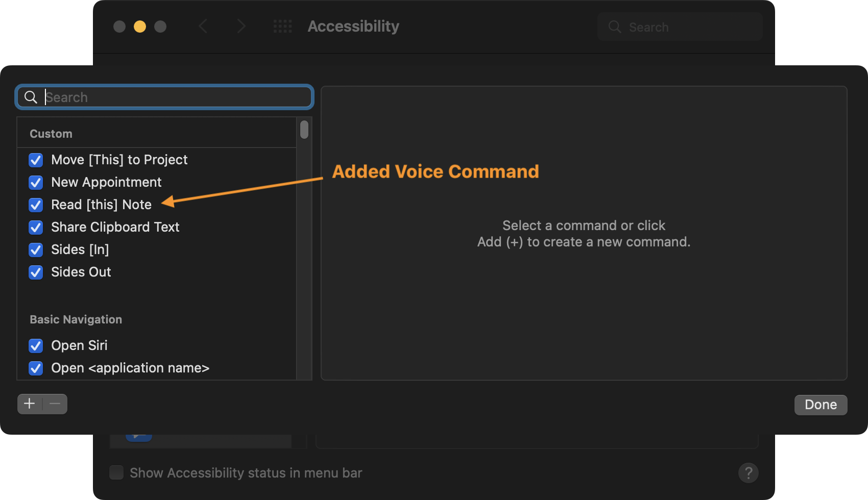This screenshot has height=500, width=868.
Task: Click the grid icon in the Accessibility toolbar
Action: (x=282, y=26)
